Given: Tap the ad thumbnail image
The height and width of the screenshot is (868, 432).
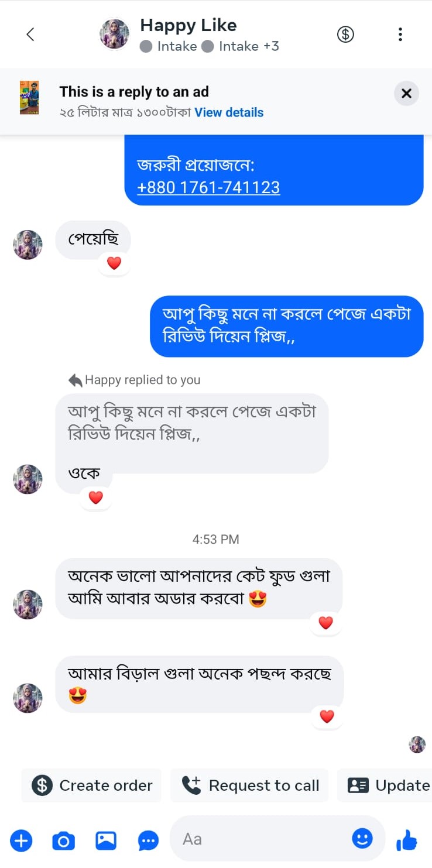Looking at the screenshot, I should coord(29,98).
